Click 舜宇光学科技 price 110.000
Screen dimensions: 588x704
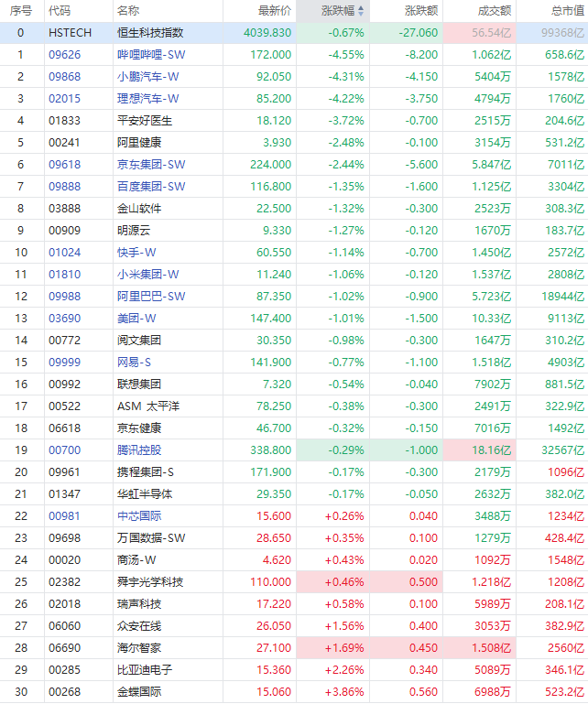271,583
